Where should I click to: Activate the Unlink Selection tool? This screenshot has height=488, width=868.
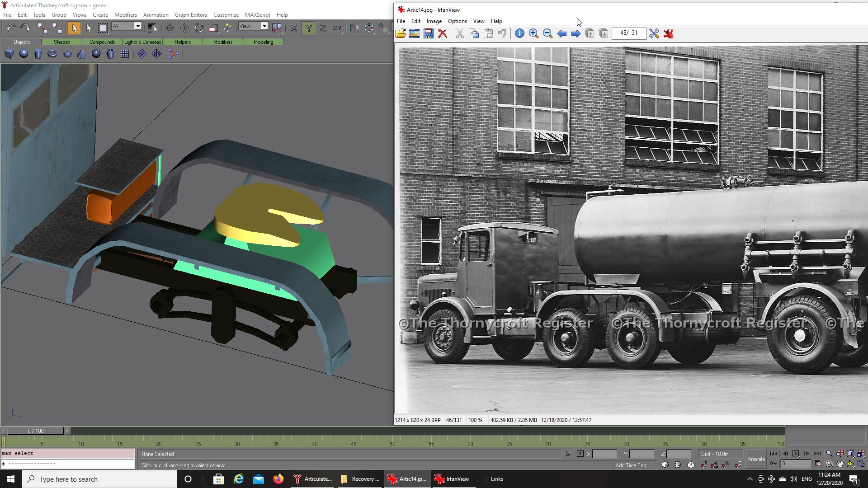57,28
